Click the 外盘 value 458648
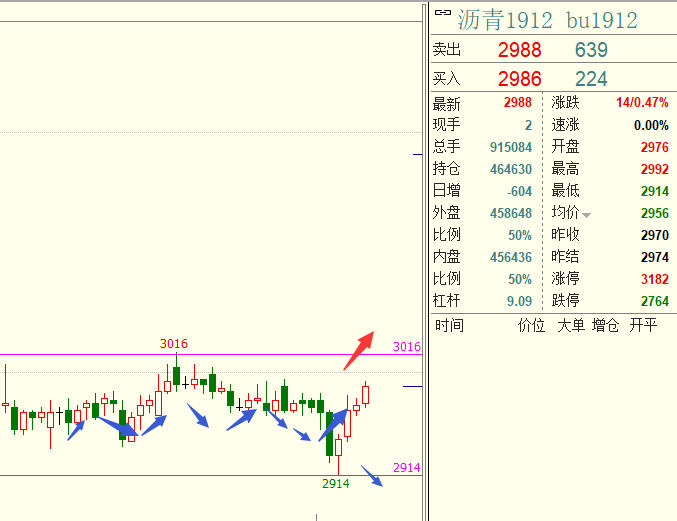The width and height of the screenshot is (677, 521). (511, 213)
